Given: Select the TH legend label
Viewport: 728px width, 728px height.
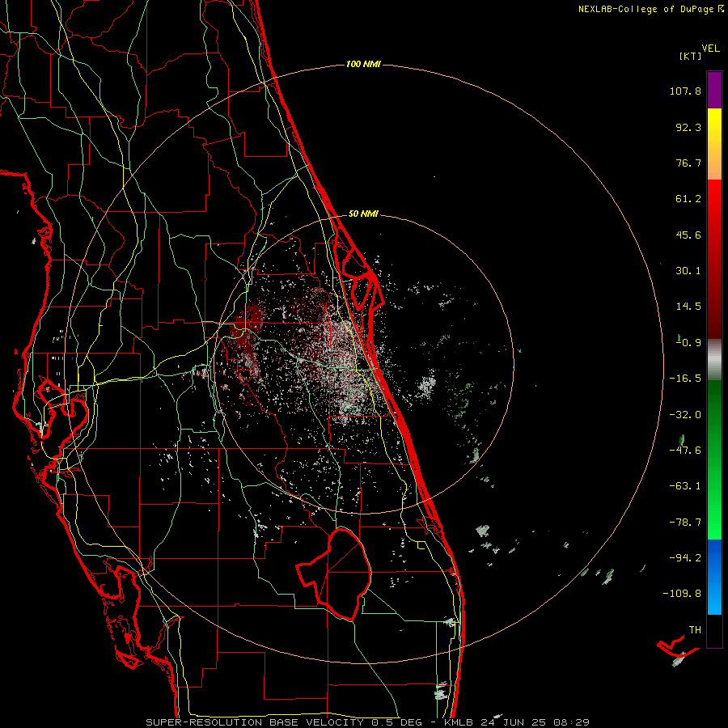Looking at the screenshot, I should [x=695, y=630].
